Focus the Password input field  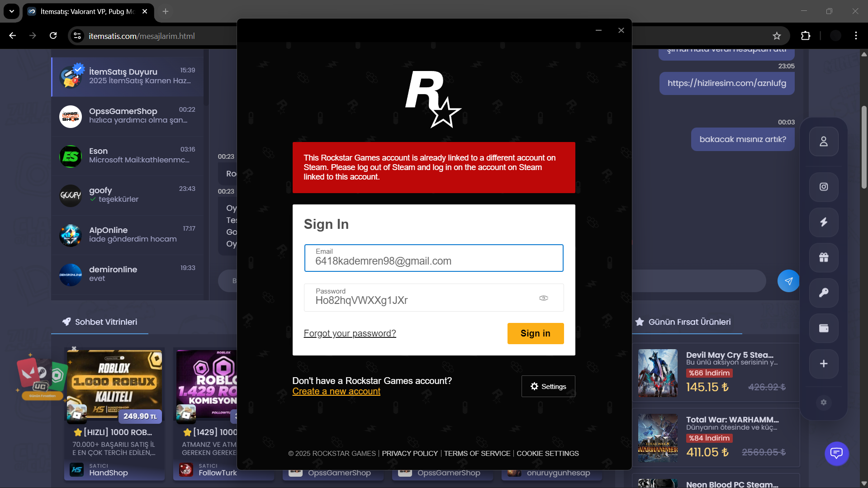coord(434,298)
